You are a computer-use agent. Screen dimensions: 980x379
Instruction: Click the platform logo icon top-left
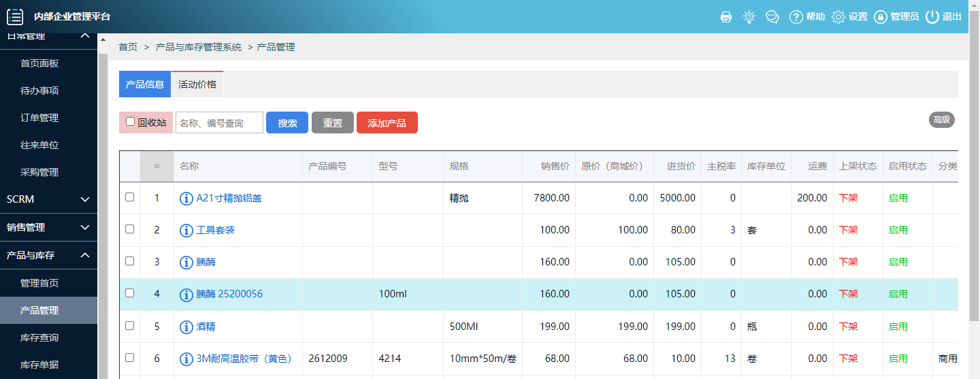coord(15,17)
